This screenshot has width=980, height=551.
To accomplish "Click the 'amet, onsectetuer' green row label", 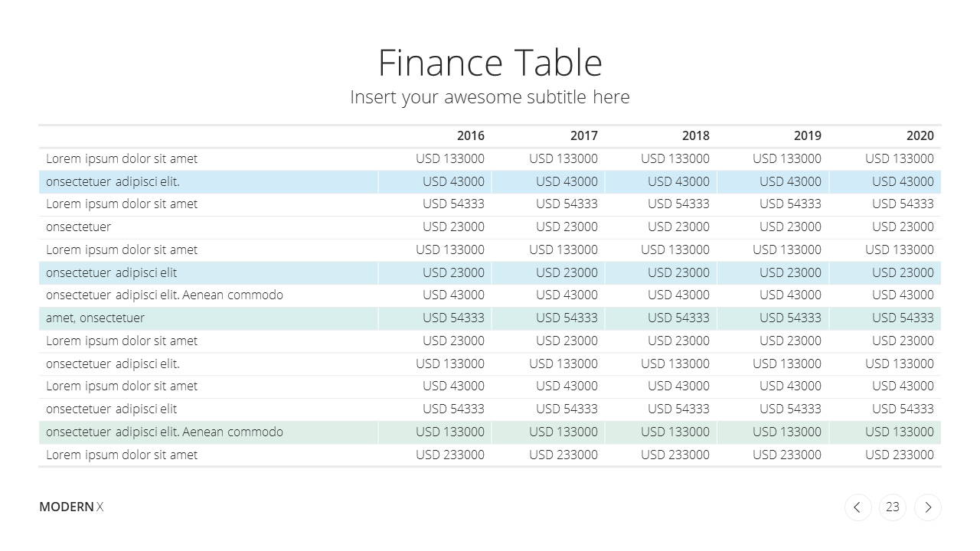I will point(95,318).
